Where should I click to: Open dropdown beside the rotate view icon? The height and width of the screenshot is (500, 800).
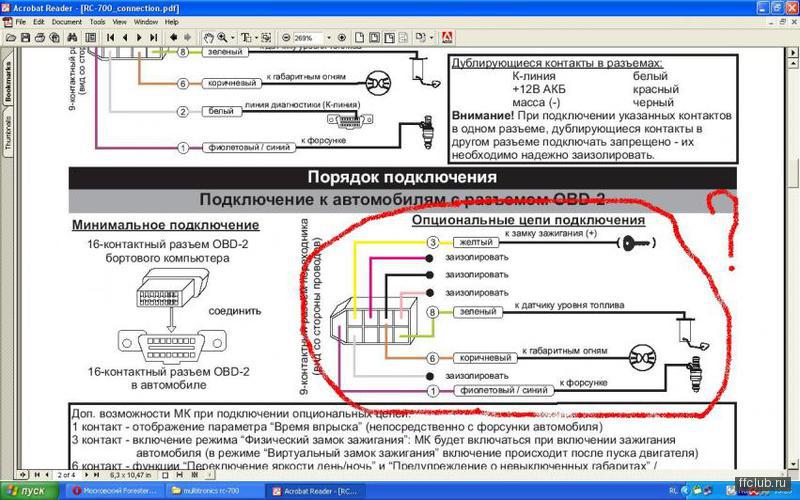(x=431, y=38)
